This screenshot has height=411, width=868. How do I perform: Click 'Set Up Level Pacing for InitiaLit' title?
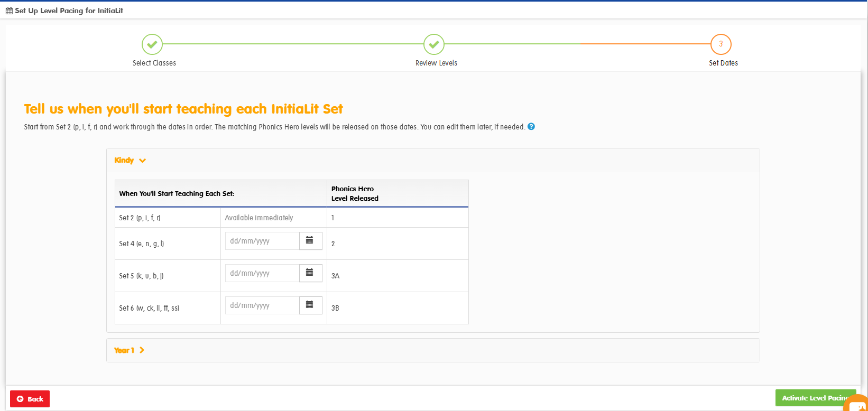[x=69, y=11]
